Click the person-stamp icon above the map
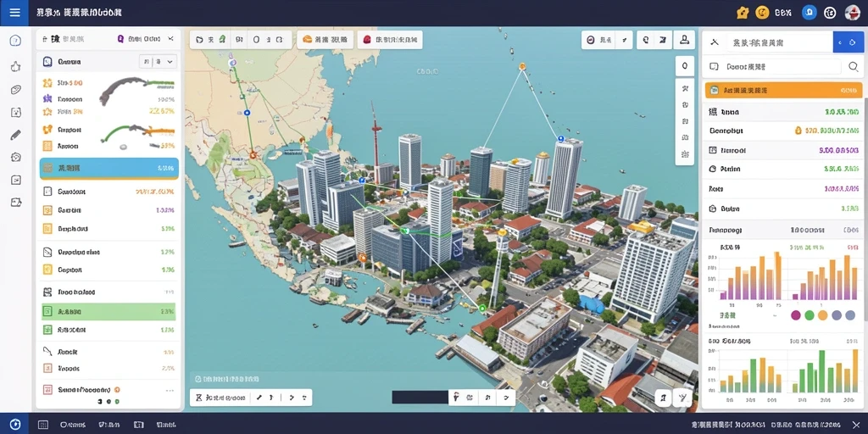The height and width of the screenshot is (434, 868). pos(684,40)
